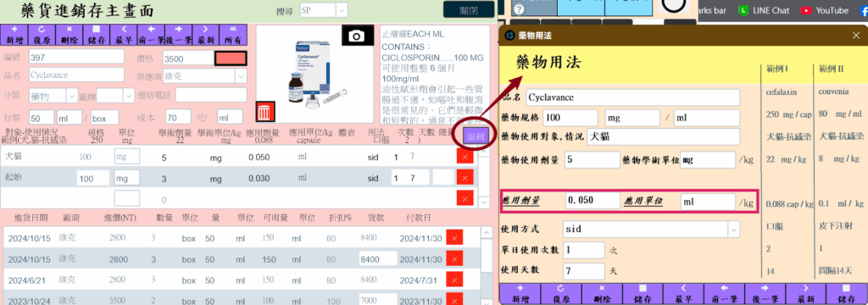
Task: Open the 使用方式 sid dropdown
Action: (733, 229)
